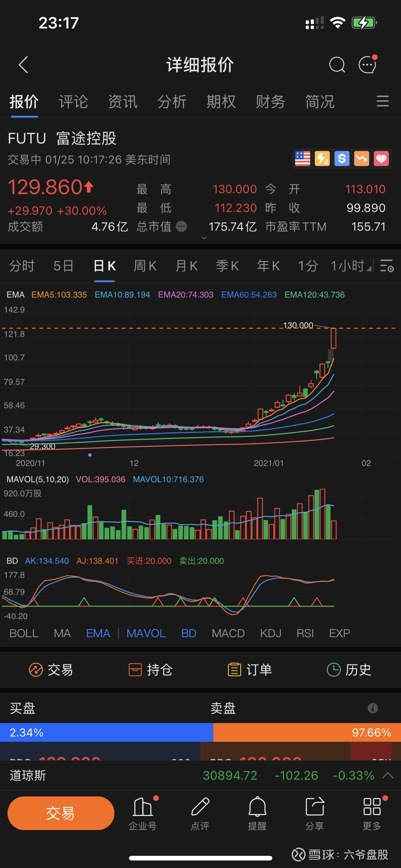Tap the 道琼斯 index value 30894.72

click(230, 775)
